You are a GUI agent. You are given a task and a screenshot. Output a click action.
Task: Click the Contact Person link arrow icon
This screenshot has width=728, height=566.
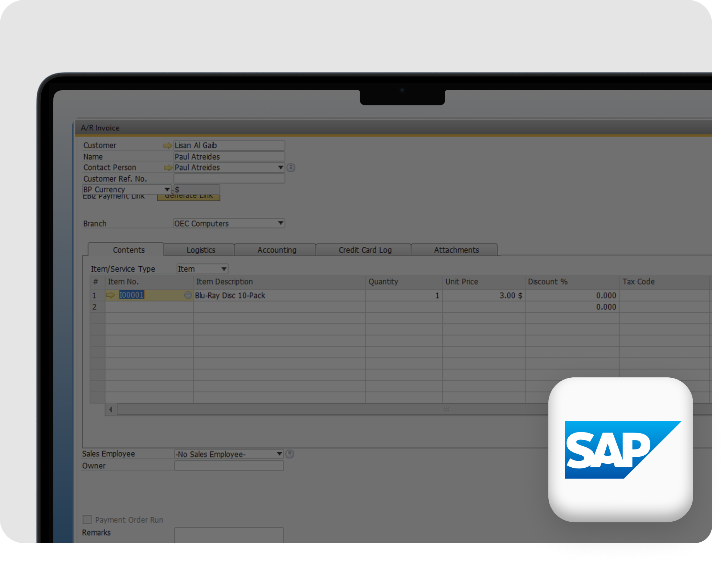[x=168, y=168]
